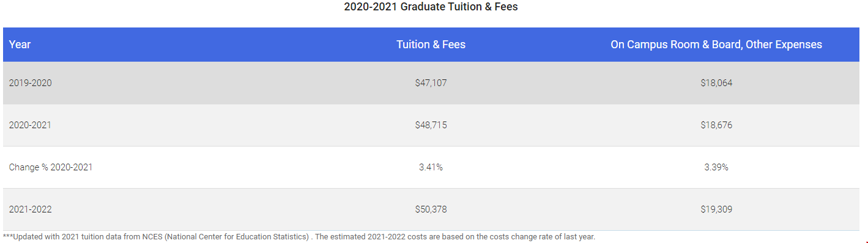Select the 2020-2021 row label
868x243 pixels.
click(30, 125)
